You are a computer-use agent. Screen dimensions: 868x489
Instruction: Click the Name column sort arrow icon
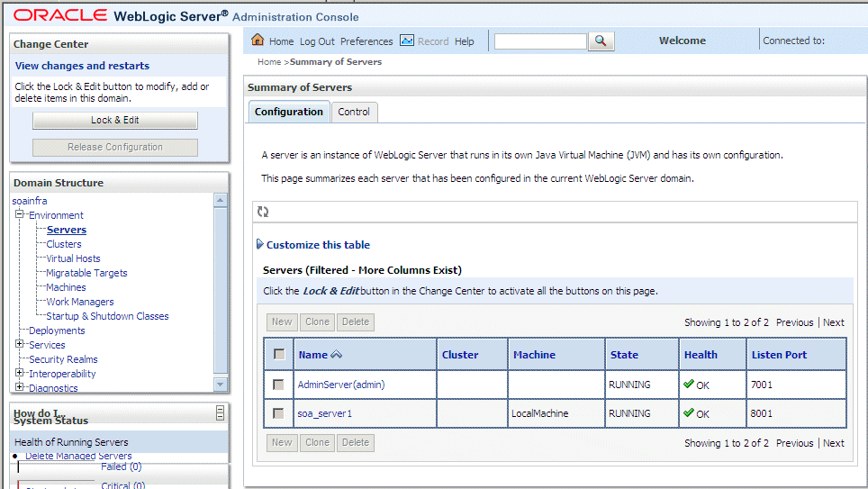pyautogui.click(x=337, y=355)
